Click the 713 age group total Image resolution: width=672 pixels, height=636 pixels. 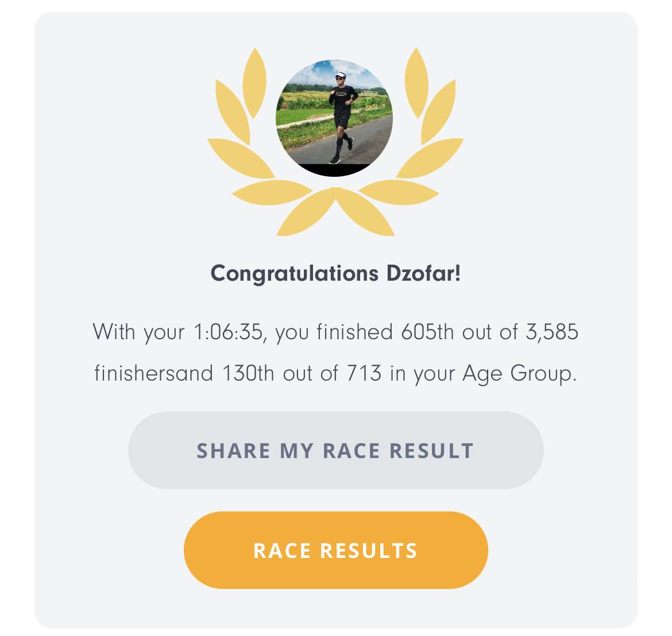click(364, 373)
